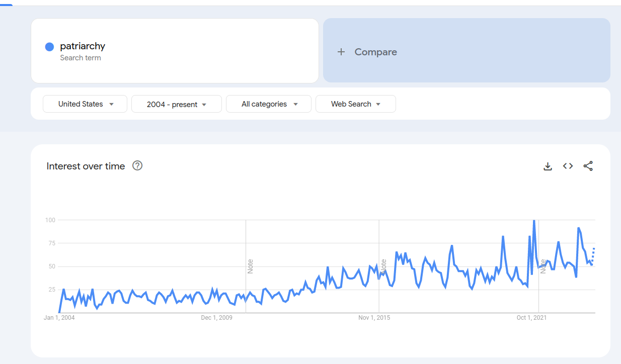Open help icon beside Interest over time

point(137,165)
